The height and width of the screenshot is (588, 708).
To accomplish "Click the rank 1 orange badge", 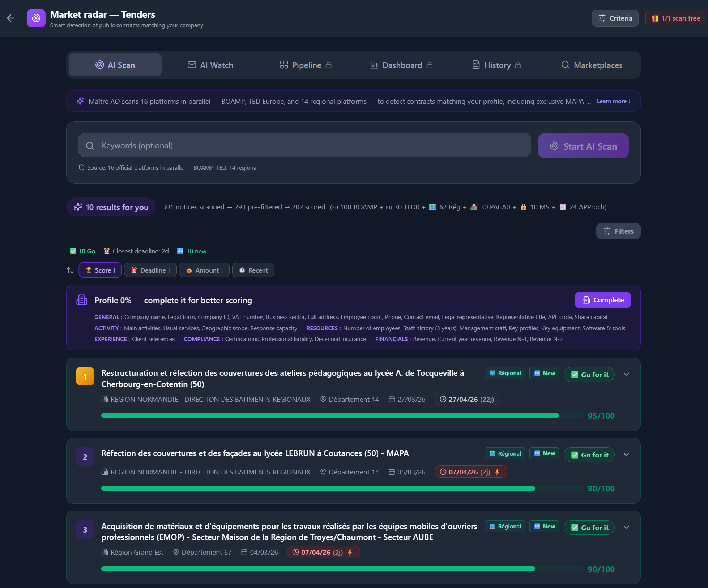I will (85, 376).
